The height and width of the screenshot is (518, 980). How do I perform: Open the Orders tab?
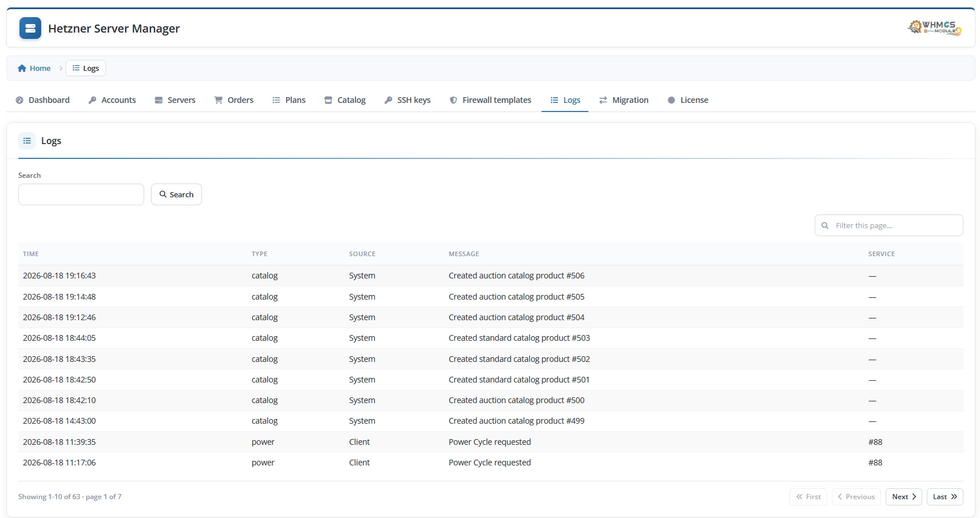tap(234, 100)
